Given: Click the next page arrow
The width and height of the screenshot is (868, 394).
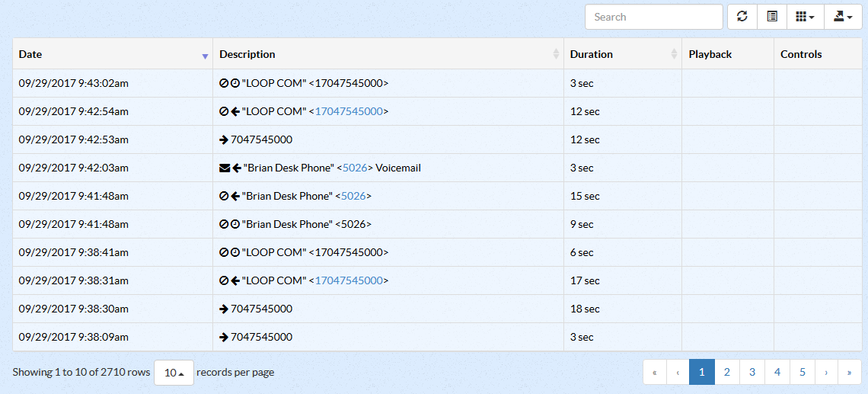Looking at the screenshot, I should [826, 372].
